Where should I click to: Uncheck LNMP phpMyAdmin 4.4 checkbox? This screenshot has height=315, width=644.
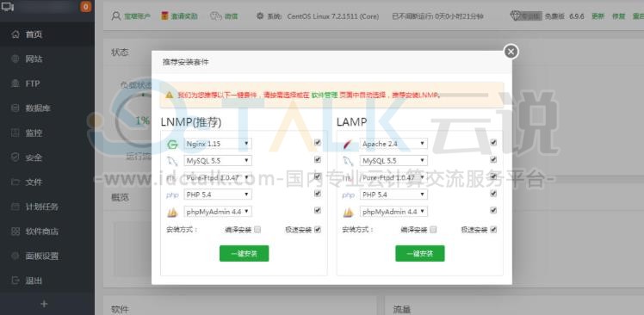point(318,210)
